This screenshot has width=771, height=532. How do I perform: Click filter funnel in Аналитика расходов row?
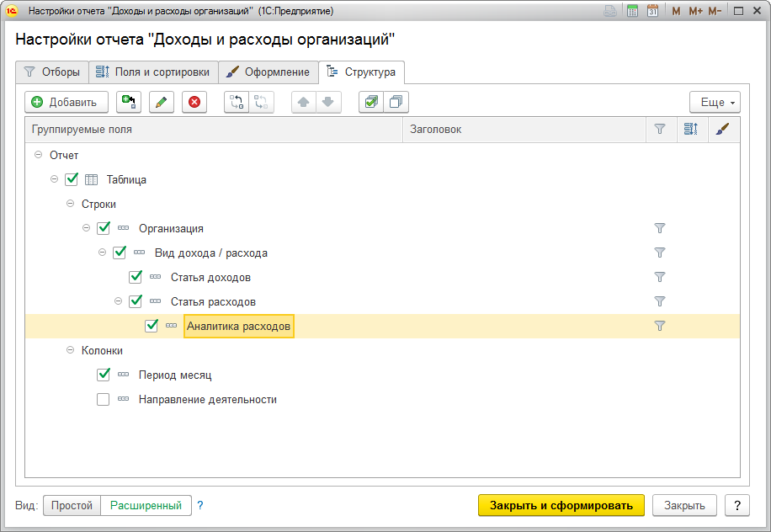[660, 326]
